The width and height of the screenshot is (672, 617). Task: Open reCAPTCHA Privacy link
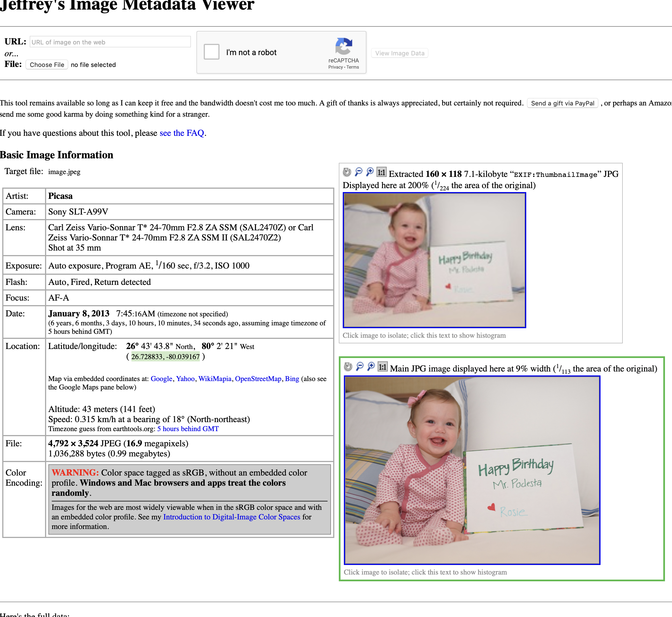point(335,67)
